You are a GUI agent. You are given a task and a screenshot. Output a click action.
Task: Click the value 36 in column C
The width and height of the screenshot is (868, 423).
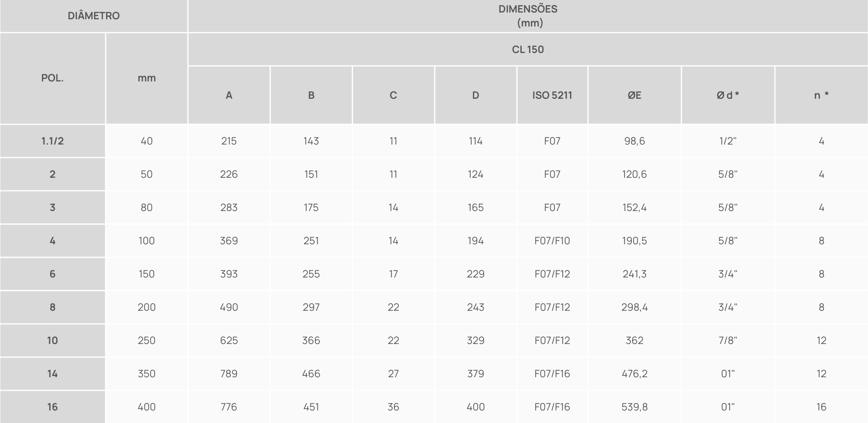(x=393, y=407)
